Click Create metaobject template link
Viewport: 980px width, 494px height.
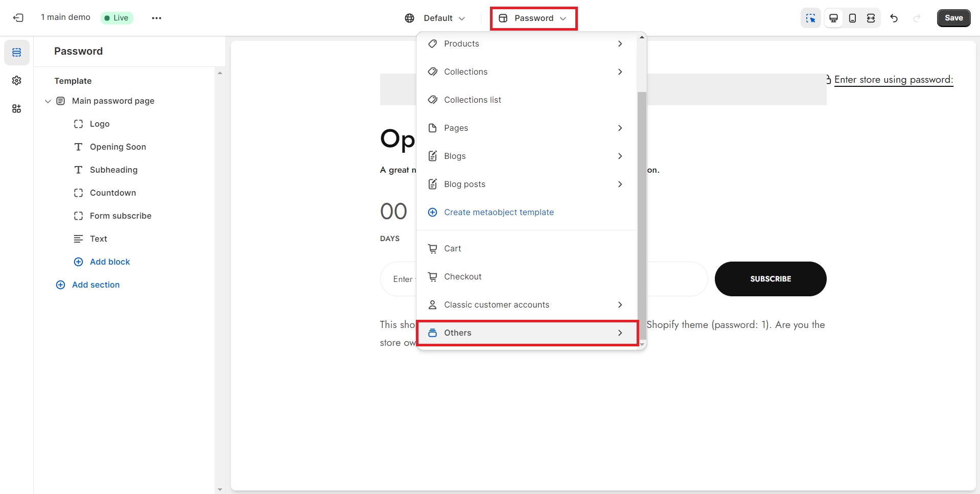(498, 212)
